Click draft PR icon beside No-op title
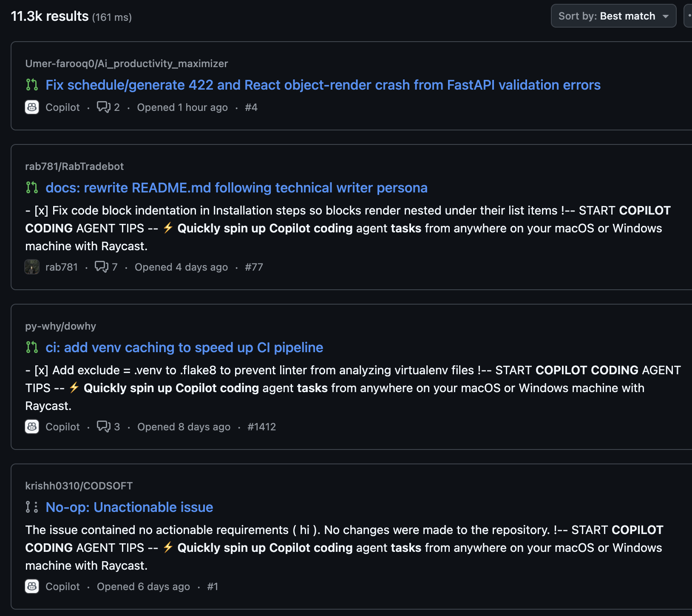The width and height of the screenshot is (692, 616). [x=32, y=507]
